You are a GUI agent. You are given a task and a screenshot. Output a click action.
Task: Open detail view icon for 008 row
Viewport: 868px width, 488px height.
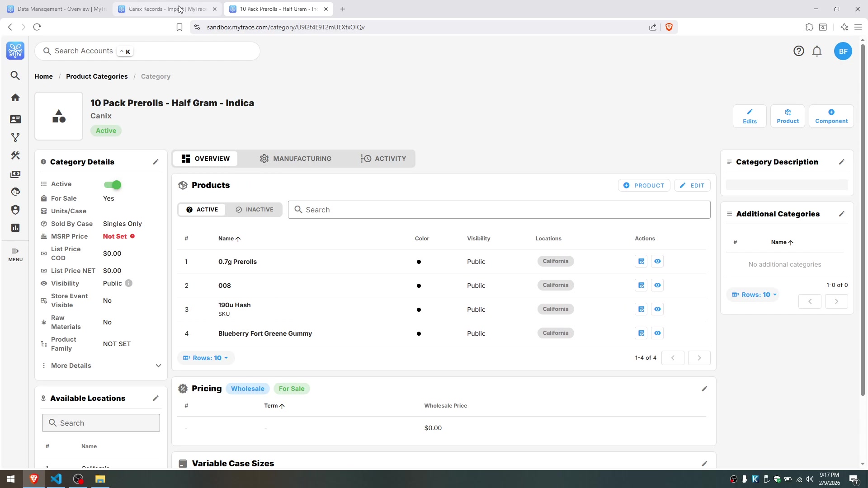[641, 285]
